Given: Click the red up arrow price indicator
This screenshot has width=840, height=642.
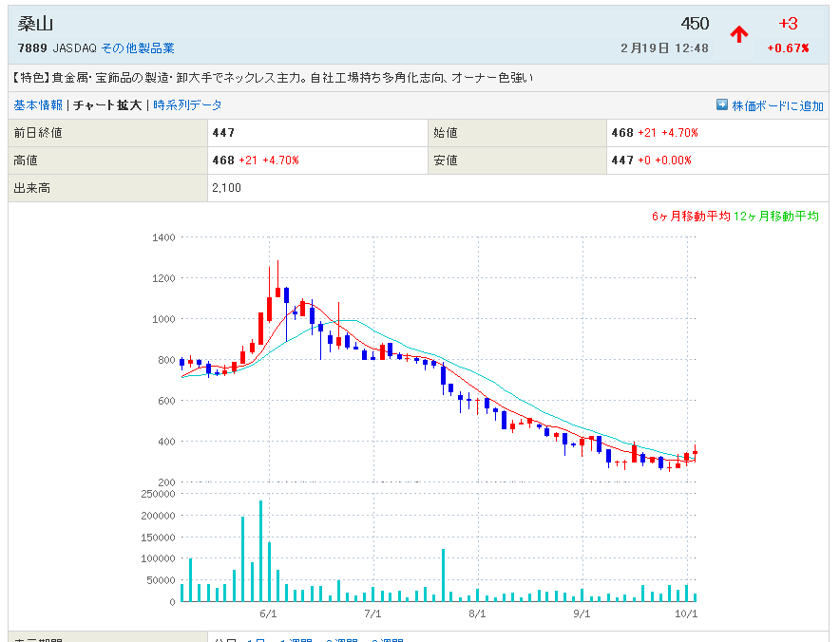Looking at the screenshot, I should click(739, 34).
